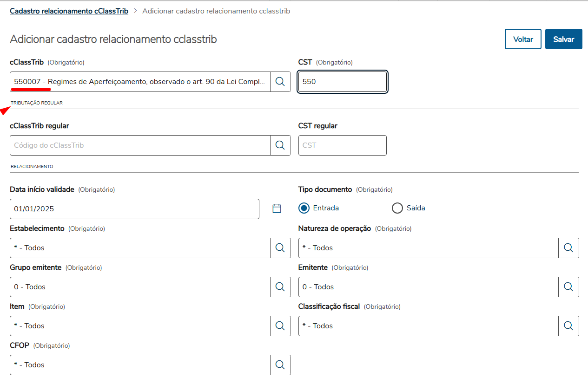Screen dimensions: 588x378
Task: Focus the Data início validade field
Action: (x=134, y=209)
